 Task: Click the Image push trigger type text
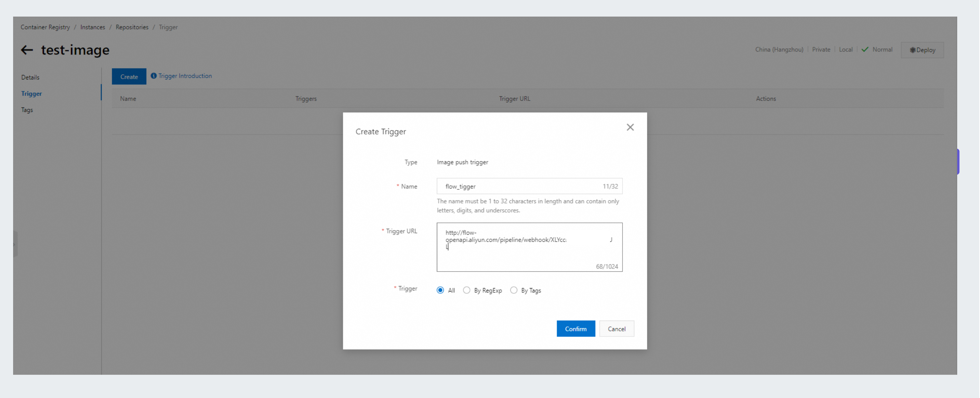(x=462, y=162)
